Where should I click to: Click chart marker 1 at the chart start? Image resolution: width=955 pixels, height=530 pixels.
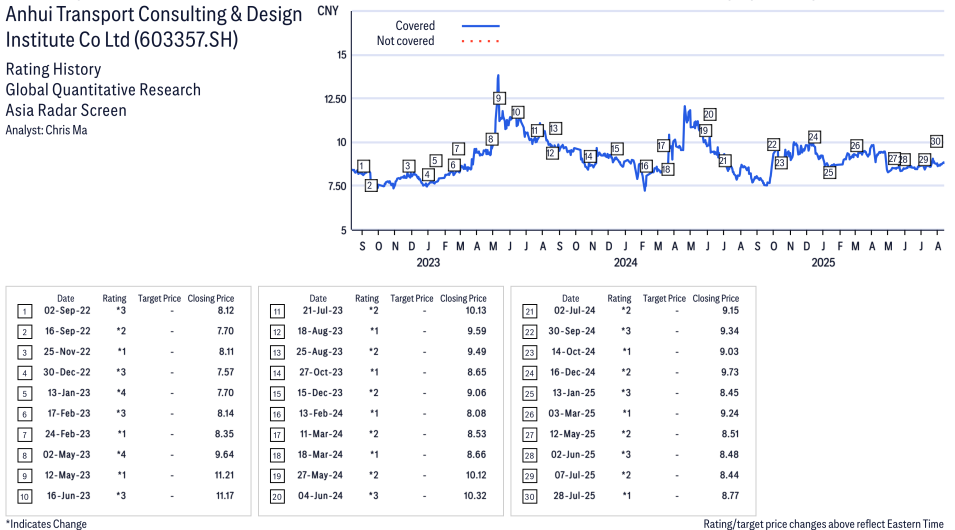pyautogui.click(x=363, y=166)
